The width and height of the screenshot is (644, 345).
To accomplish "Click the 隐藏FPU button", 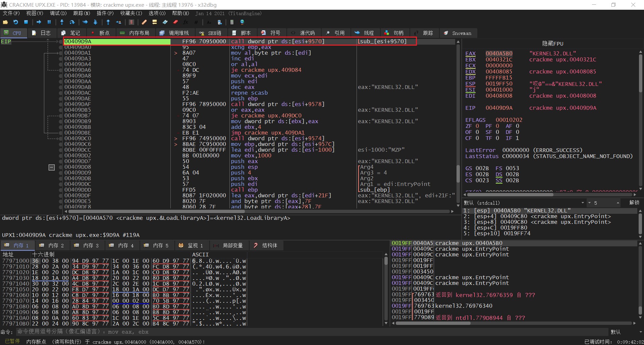I will 552,44.
